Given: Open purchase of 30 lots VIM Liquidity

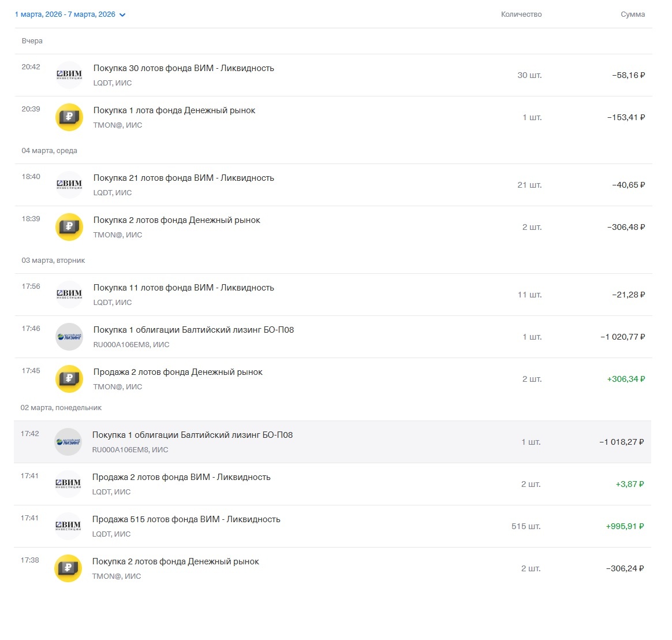Looking at the screenshot, I should 334,75.
